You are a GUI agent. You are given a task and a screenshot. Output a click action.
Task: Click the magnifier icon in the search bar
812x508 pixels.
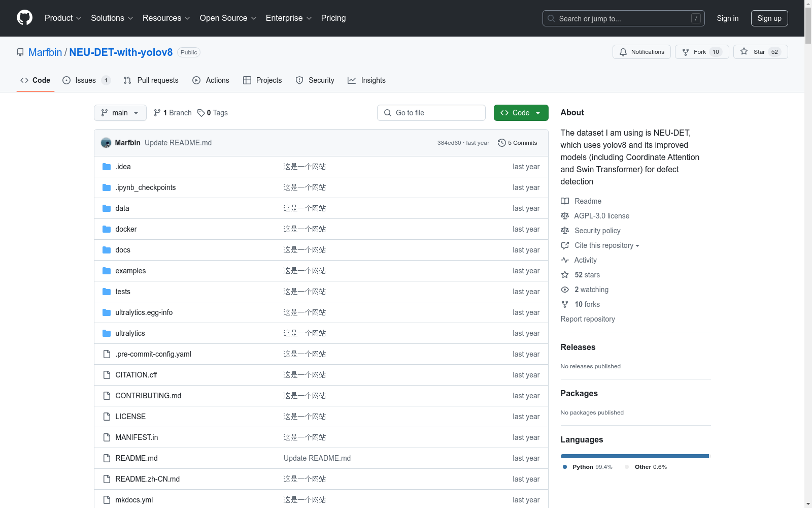coord(551,18)
